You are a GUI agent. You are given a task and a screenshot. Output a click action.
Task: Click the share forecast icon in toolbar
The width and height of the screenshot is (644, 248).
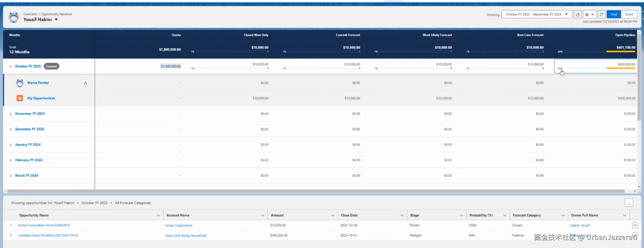tap(578, 14)
